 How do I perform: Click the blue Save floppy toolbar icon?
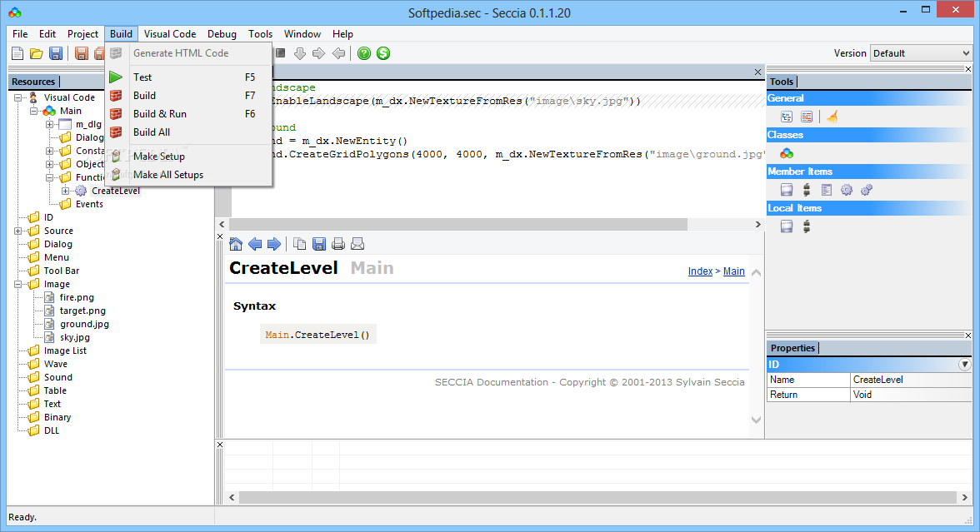click(56, 53)
